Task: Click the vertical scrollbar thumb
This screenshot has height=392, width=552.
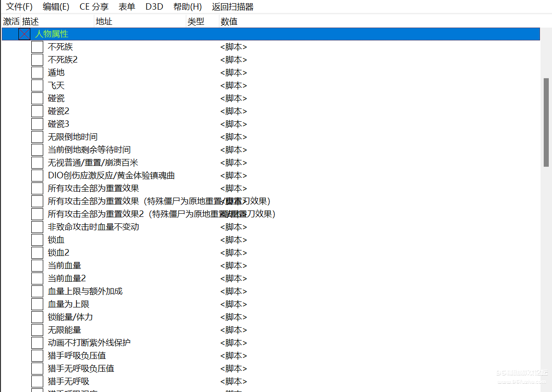Action: (546, 122)
